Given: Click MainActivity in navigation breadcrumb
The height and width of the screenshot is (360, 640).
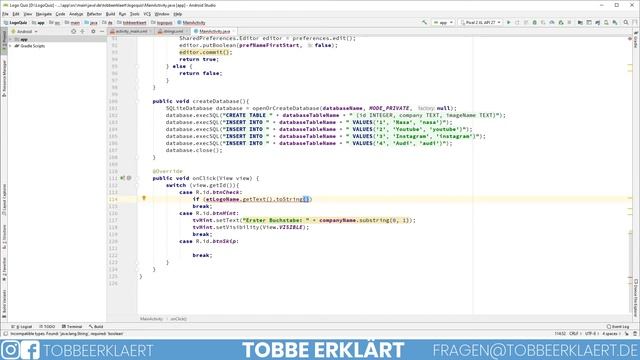Looking at the screenshot, I should coord(191,23).
